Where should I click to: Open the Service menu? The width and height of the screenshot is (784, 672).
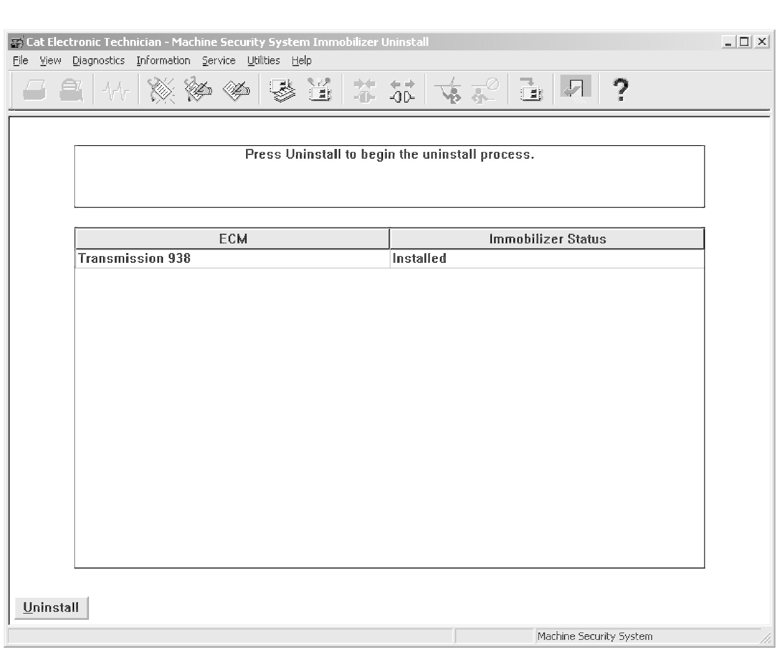click(219, 60)
